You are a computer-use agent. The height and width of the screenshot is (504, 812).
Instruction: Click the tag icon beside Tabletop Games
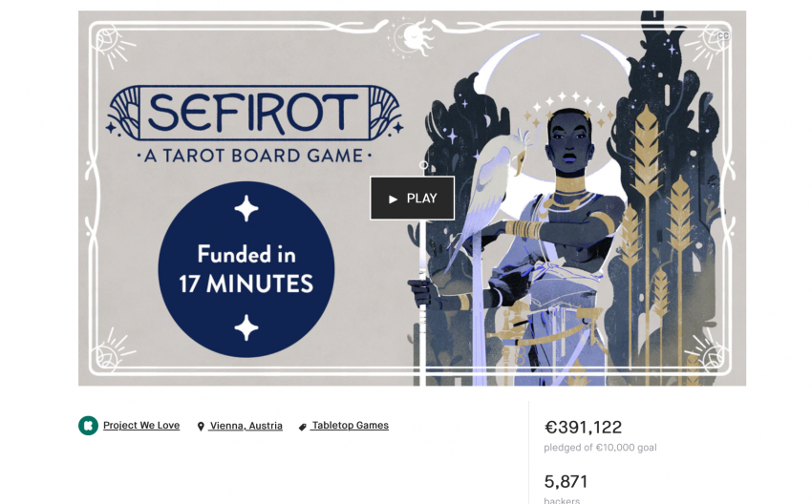(303, 427)
